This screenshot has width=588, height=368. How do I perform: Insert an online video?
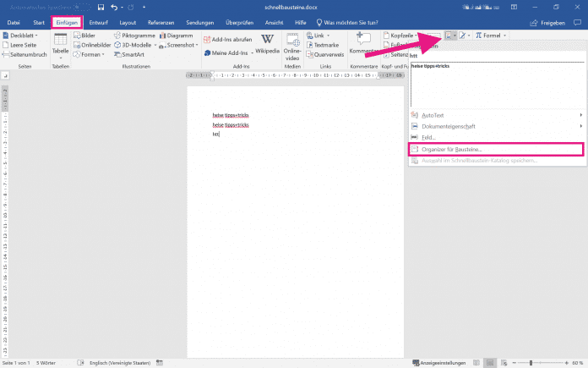pyautogui.click(x=292, y=44)
